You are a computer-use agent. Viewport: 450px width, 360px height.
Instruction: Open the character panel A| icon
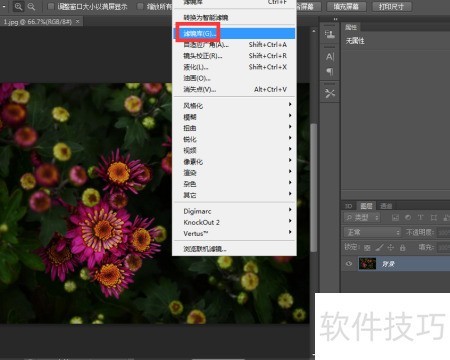coord(330,57)
